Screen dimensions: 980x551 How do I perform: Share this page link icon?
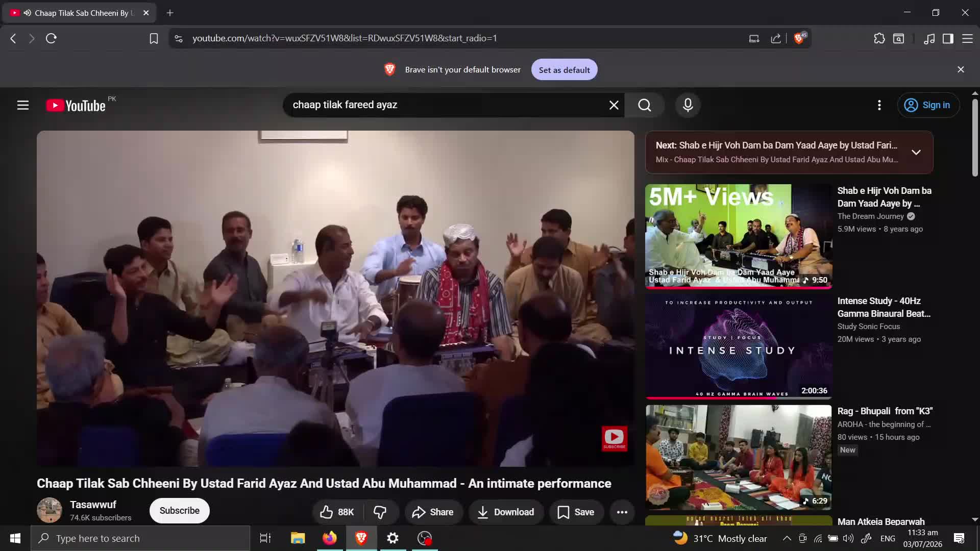click(776, 38)
